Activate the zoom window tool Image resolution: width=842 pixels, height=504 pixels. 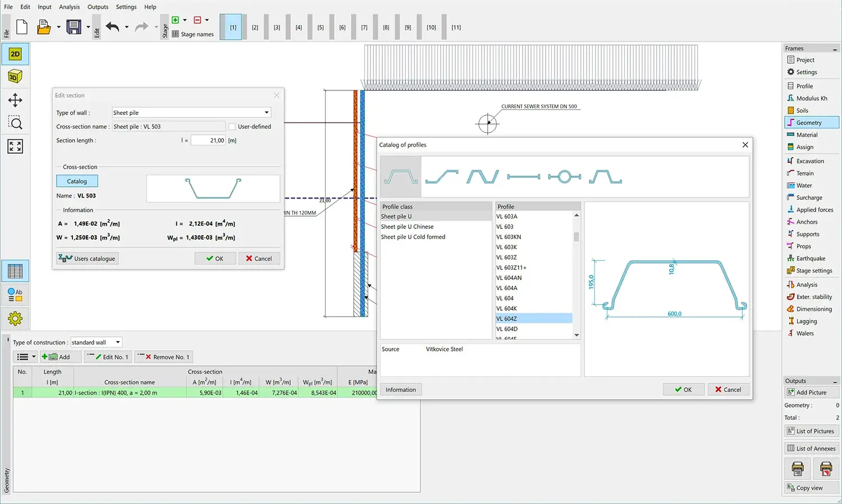(15, 123)
